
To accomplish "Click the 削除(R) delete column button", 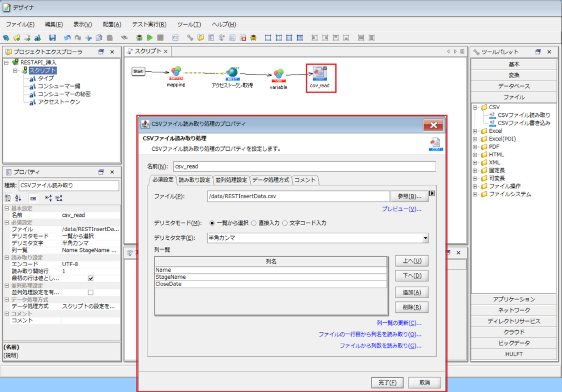I will 412,307.
